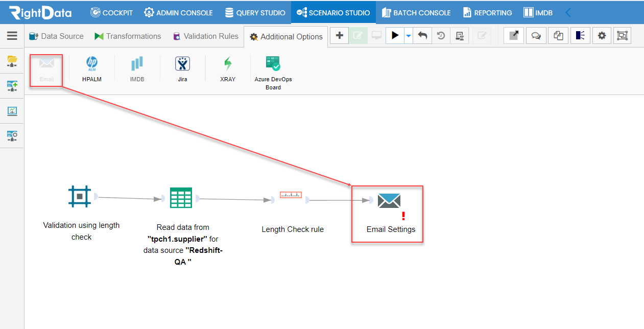This screenshot has width=644, height=329.
Task: Switch to the Data Source tab
Action: coord(56,36)
